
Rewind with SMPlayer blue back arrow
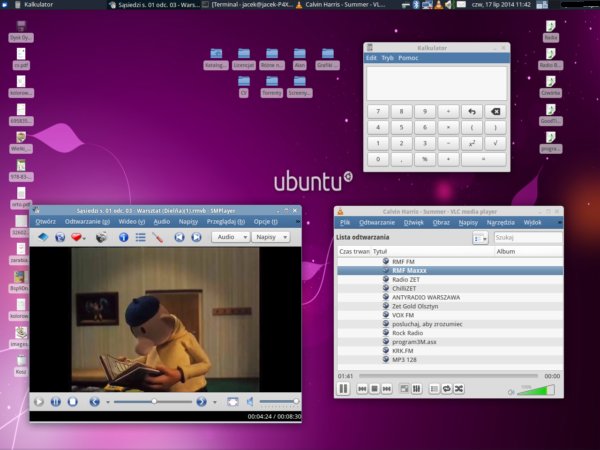[95, 402]
